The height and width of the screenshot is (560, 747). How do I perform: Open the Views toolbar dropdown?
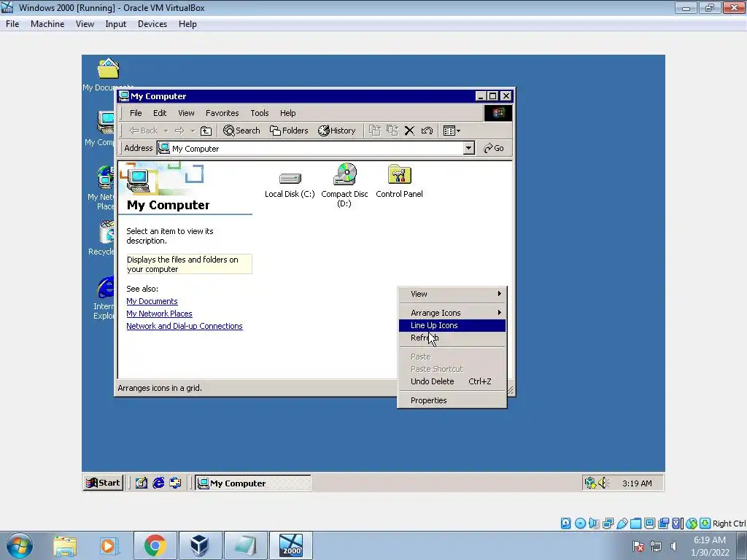[452, 131]
